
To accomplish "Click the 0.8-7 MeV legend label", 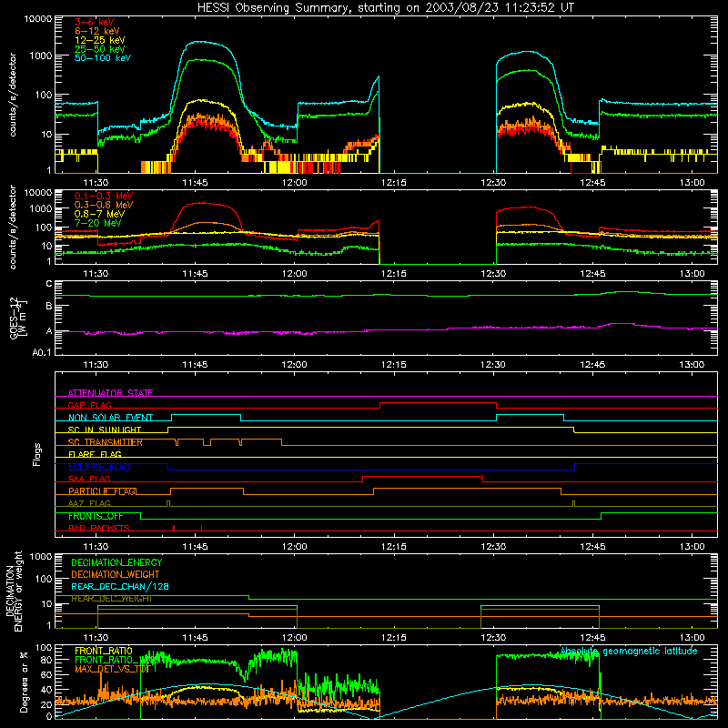I will click(100, 214).
